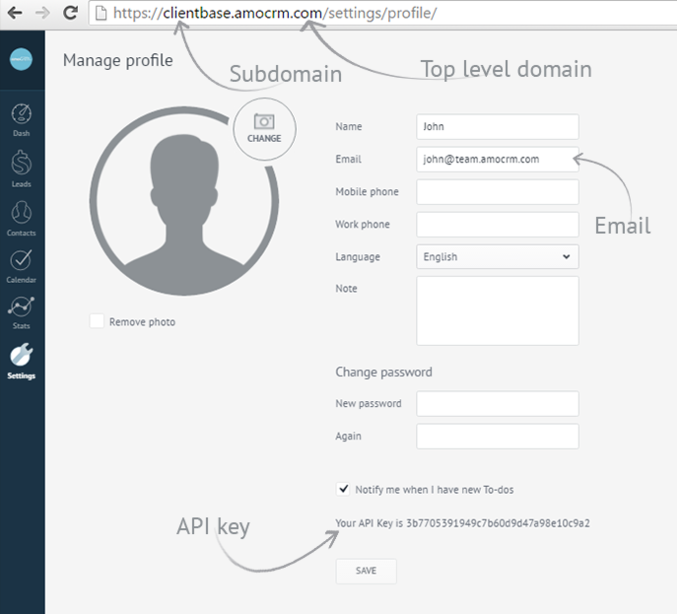Click the browser back arrow
The image size is (677, 614).
[x=15, y=13]
